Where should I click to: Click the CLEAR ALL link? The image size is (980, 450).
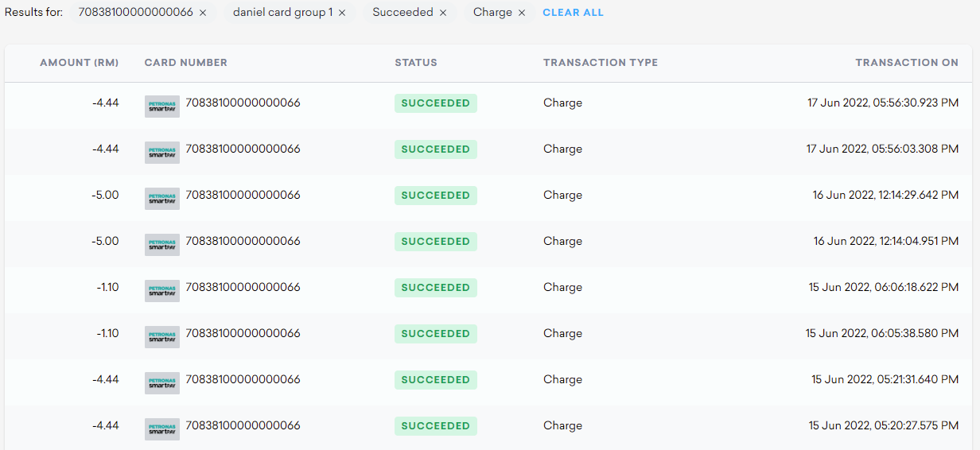pos(573,13)
